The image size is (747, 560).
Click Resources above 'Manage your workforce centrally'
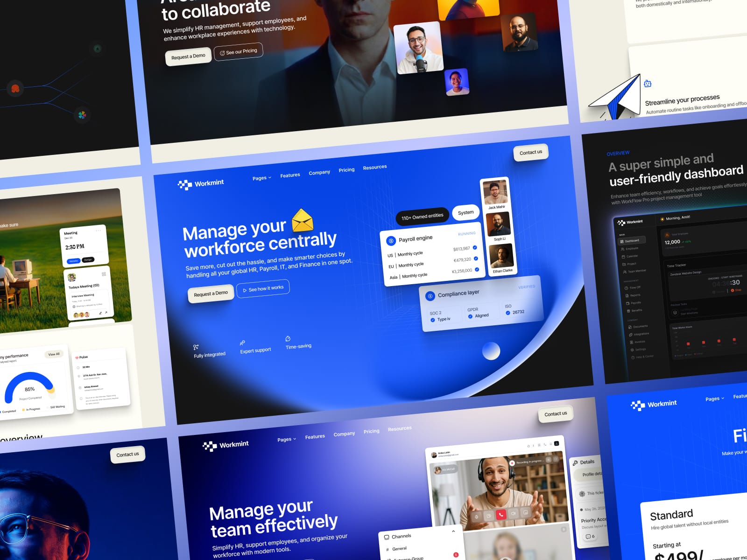(375, 167)
